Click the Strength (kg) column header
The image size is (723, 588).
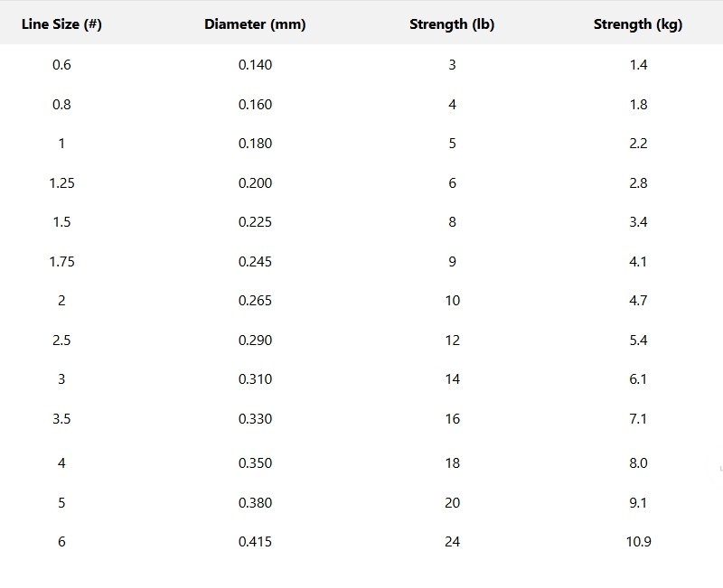tap(638, 24)
